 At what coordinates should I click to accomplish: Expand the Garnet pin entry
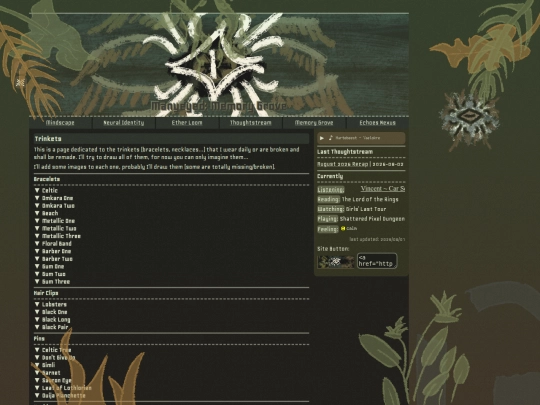(48, 373)
